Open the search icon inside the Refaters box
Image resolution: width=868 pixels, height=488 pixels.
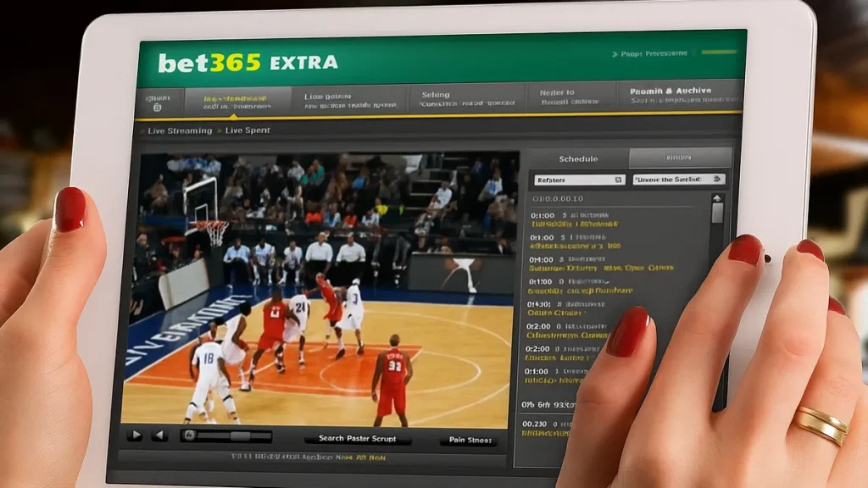point(618,180)
